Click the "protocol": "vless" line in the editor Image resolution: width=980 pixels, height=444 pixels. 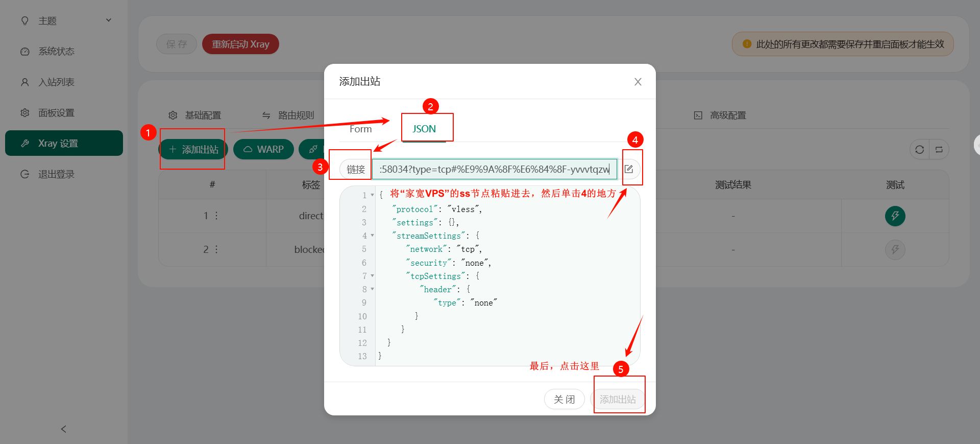pos(437,209)
